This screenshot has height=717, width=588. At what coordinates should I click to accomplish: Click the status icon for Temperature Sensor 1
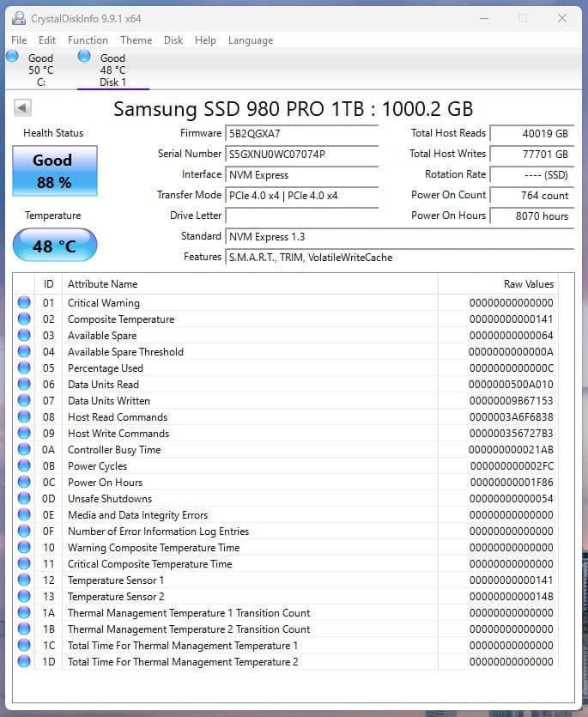click(24, 580)
